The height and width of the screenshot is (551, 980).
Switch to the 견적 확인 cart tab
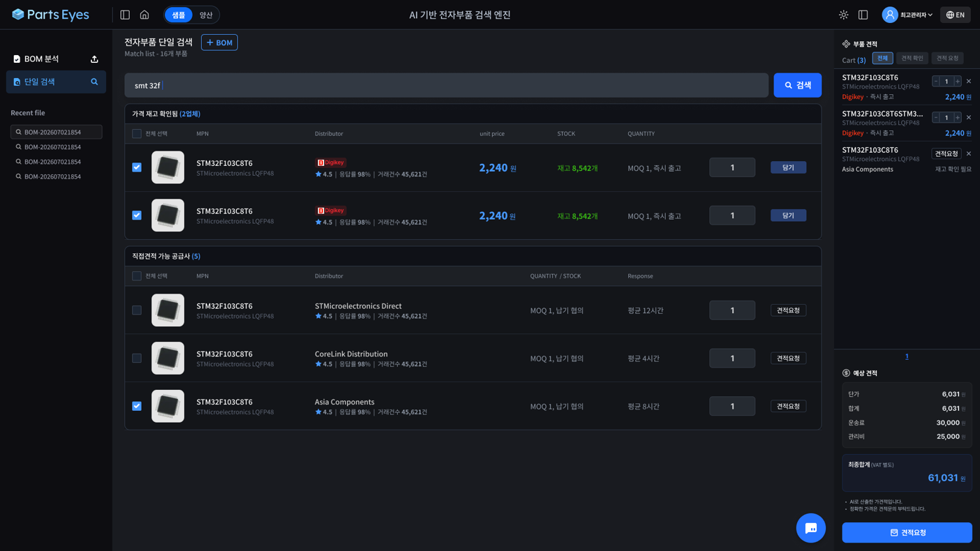(912, 59)
